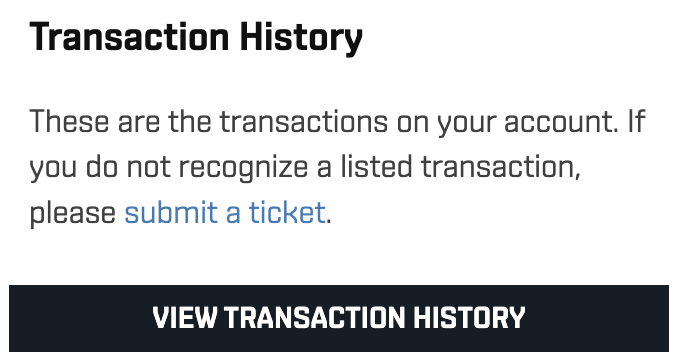Follow the blue submit a ticket hyperlink

(x=225, y=213)
